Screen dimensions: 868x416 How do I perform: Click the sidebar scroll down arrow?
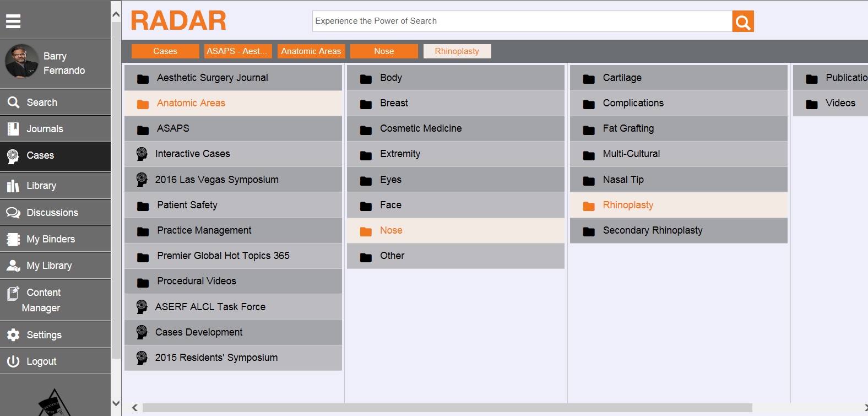(x=116, y=403)
